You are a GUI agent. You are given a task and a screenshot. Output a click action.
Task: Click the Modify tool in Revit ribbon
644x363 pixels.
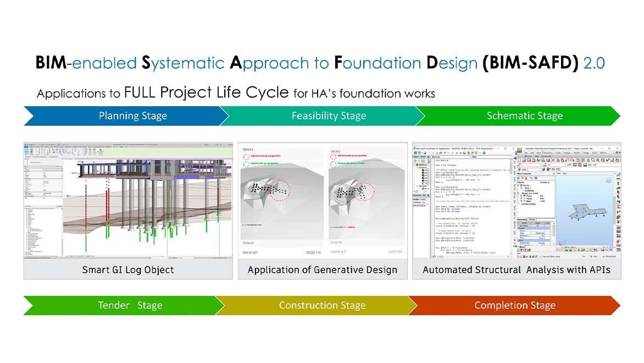pos(27,151)
